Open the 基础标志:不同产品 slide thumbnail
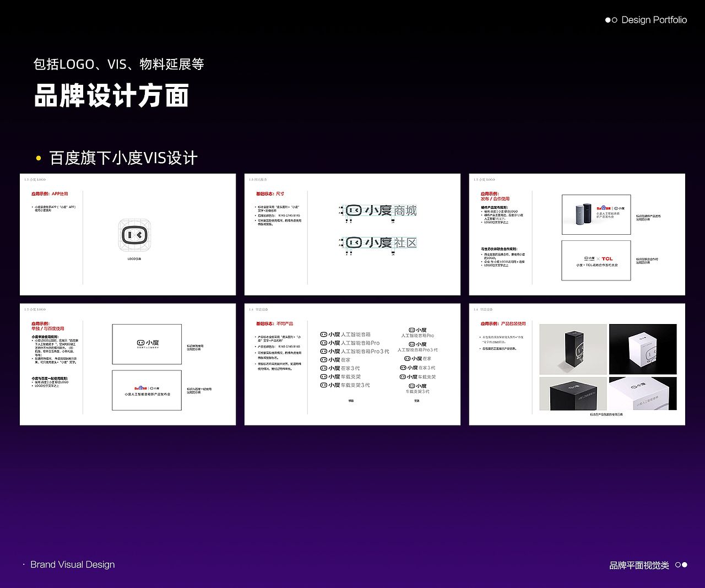 click(x=352, y=364)
